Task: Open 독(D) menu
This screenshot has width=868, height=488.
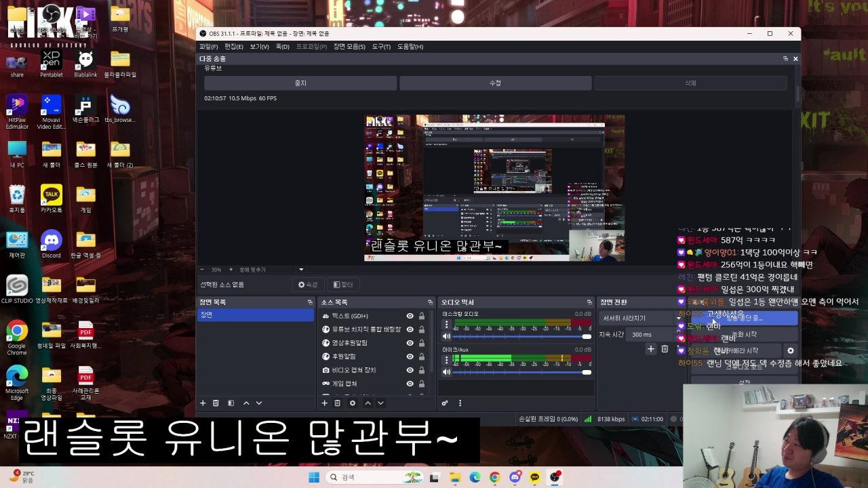Action: pyautogui.click(x=282, y=47)
